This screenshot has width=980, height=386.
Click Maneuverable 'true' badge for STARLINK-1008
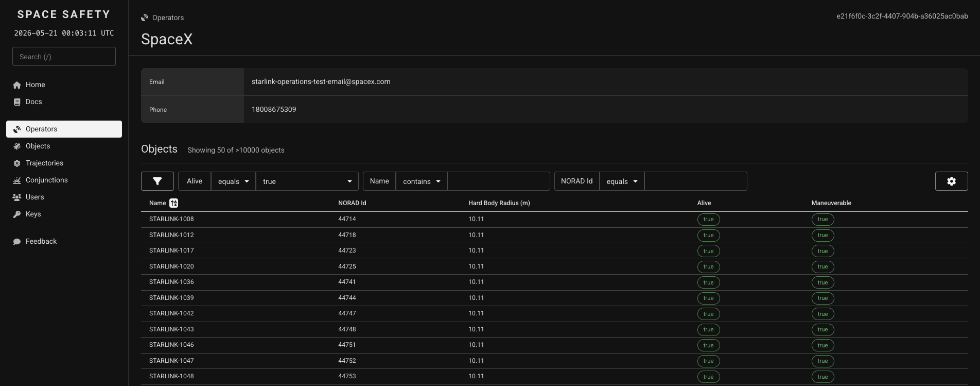coord(823,220)
